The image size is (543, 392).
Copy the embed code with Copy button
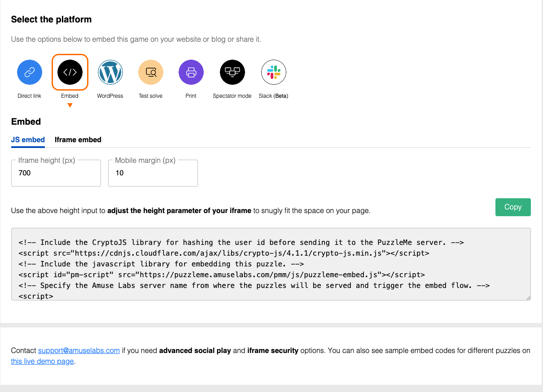(513, 207)
